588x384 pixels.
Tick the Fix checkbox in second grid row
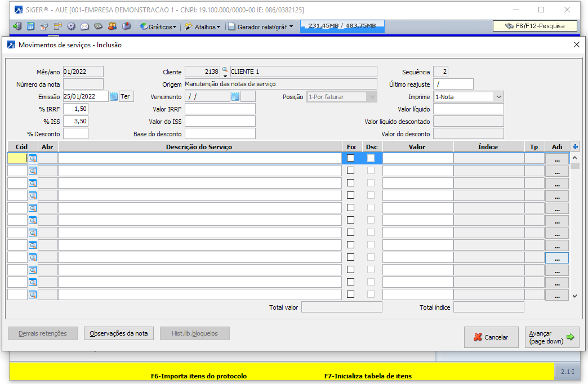click(x=351, y=170)
